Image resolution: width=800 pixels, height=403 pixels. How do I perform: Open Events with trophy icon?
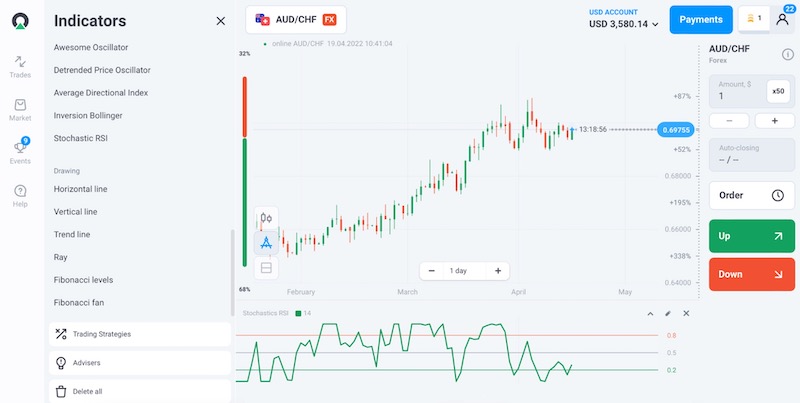point(20,151)
